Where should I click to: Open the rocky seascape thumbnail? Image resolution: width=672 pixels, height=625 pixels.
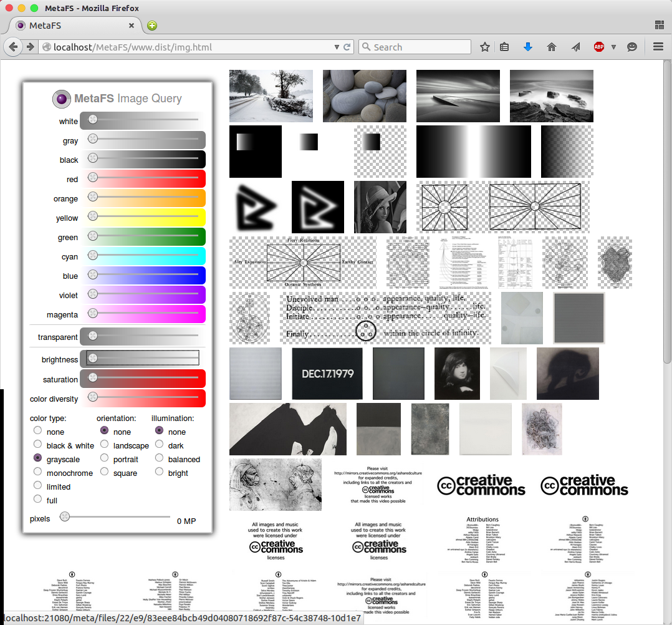point(552,96)
